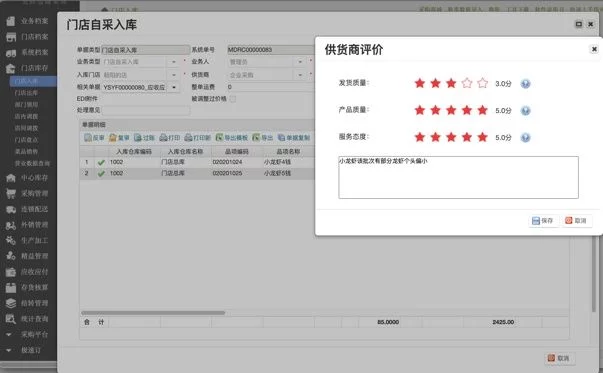
Task: Open 门店档案 in the sidebar
Action: [28, 37]
